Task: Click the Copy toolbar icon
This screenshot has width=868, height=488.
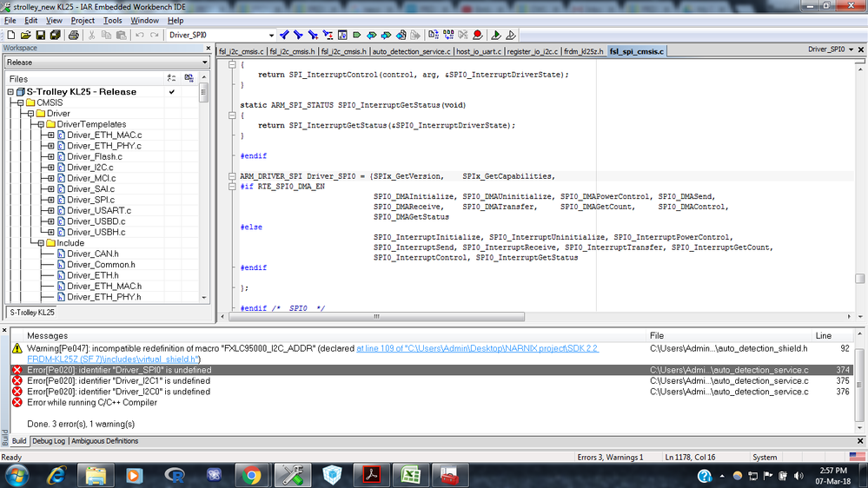Action: pyautogui.click(x=106, y=35)
